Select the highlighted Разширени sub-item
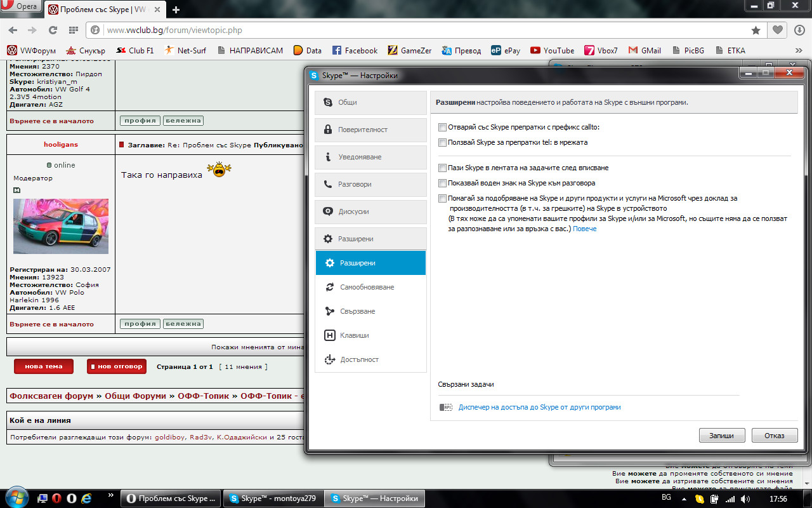The height and width of the screenshot is (508, 812). click(371, 263)
